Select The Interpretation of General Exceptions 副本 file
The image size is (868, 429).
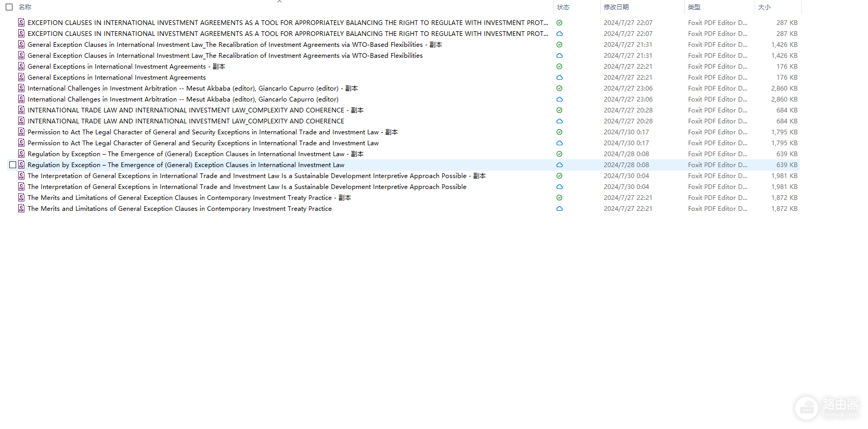tap(256, 175)
